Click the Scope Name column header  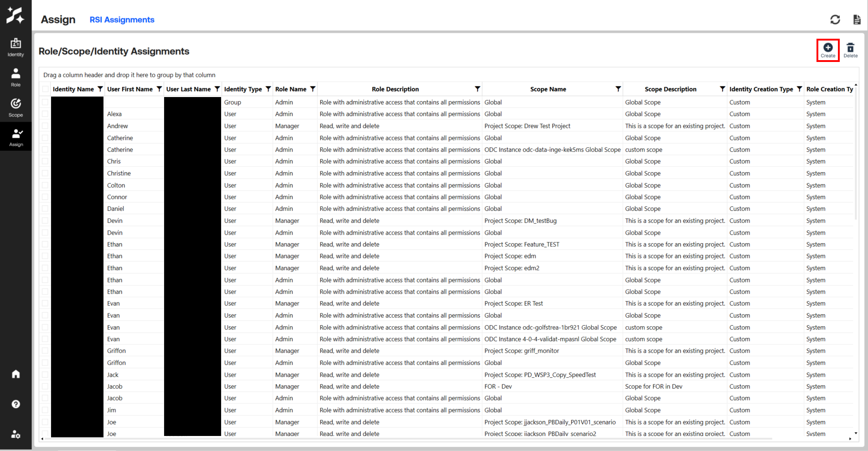pos(548,89)
